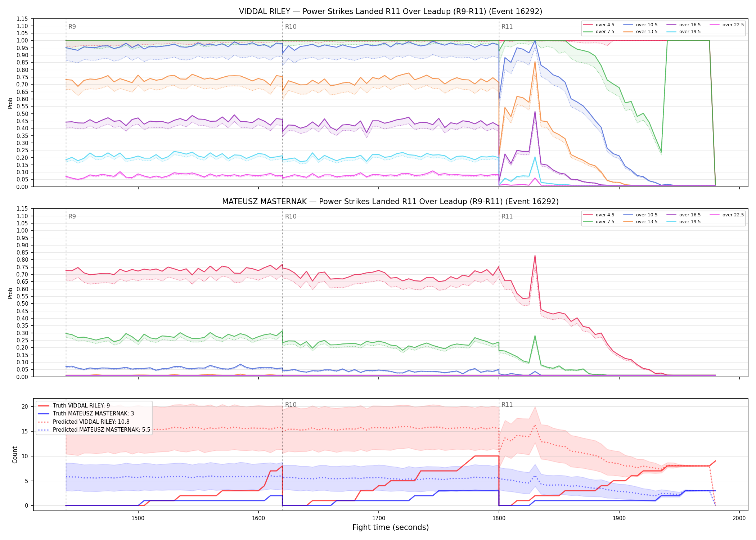
Task: Click the R11 round marker in Count chart
Action: [507, 405]
